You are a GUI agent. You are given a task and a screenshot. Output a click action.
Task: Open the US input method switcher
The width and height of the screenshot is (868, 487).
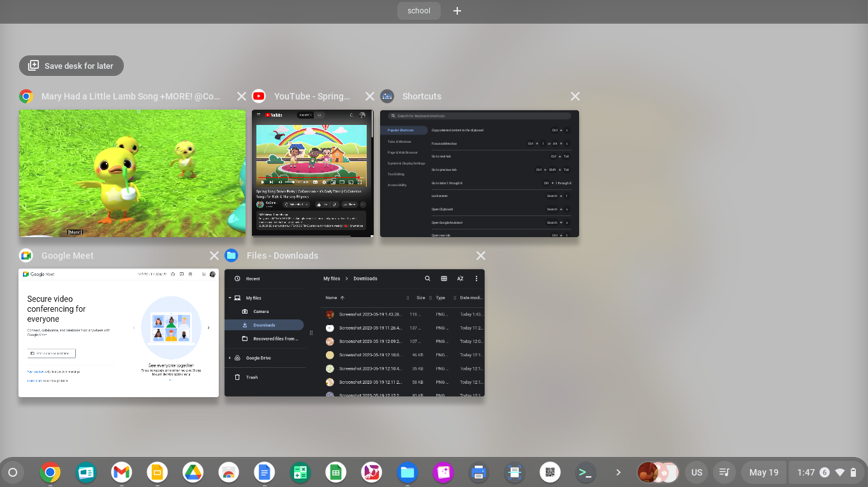pos(696,472)
